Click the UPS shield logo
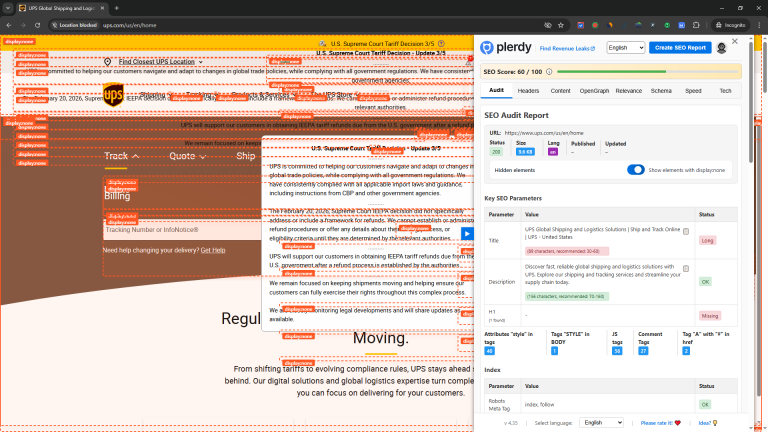The image size is (768, 432). pos(113,95)
